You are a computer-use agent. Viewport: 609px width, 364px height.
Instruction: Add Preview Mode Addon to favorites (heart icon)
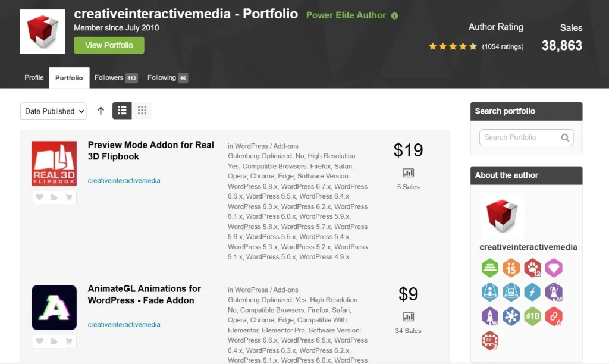click(39, 197)
